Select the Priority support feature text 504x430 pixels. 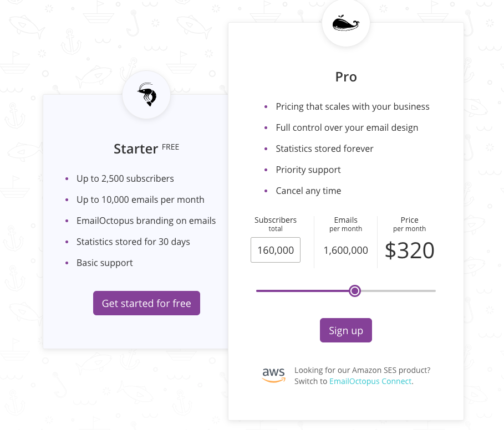(308, 170)
